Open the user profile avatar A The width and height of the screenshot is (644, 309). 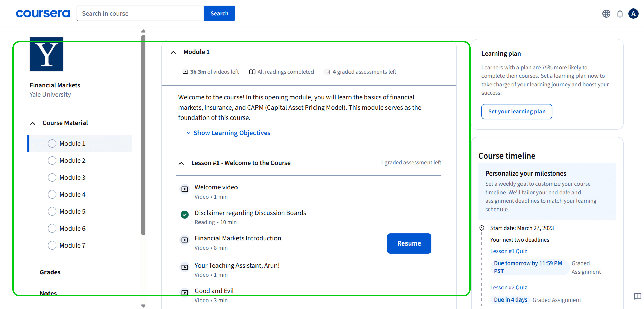point(633,14)
